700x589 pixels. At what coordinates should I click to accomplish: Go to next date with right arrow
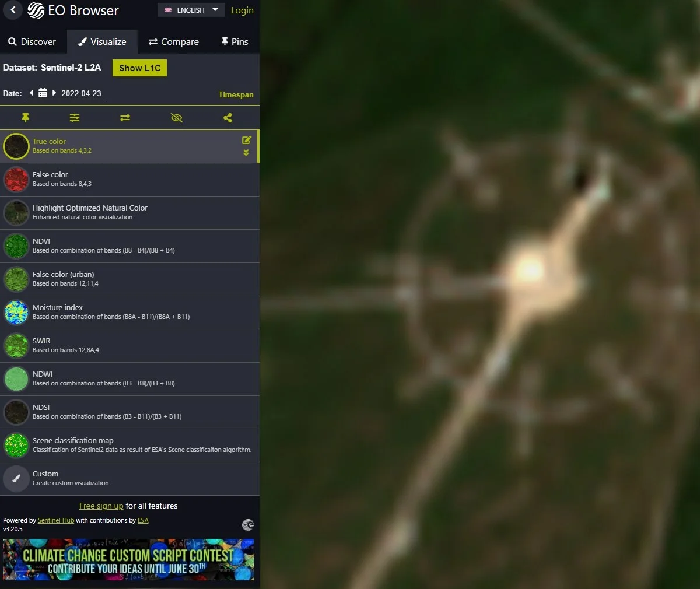pos(54,93)
